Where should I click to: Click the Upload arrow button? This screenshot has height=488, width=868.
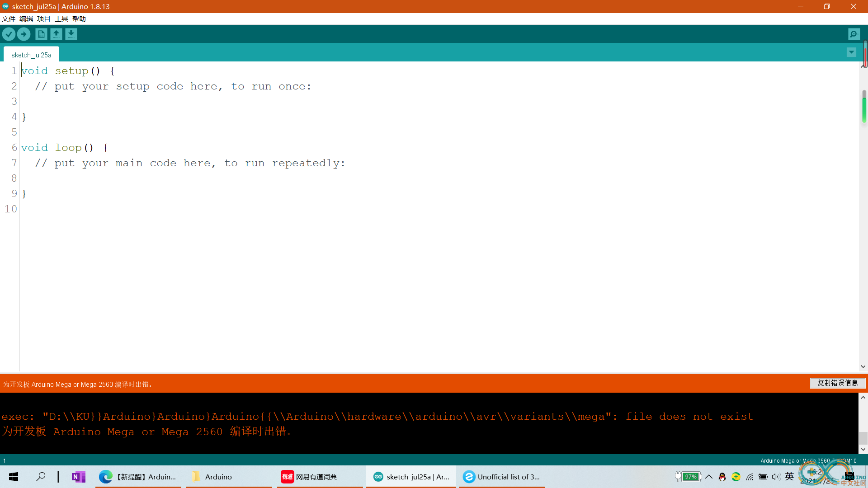click(x=24, y=34)
